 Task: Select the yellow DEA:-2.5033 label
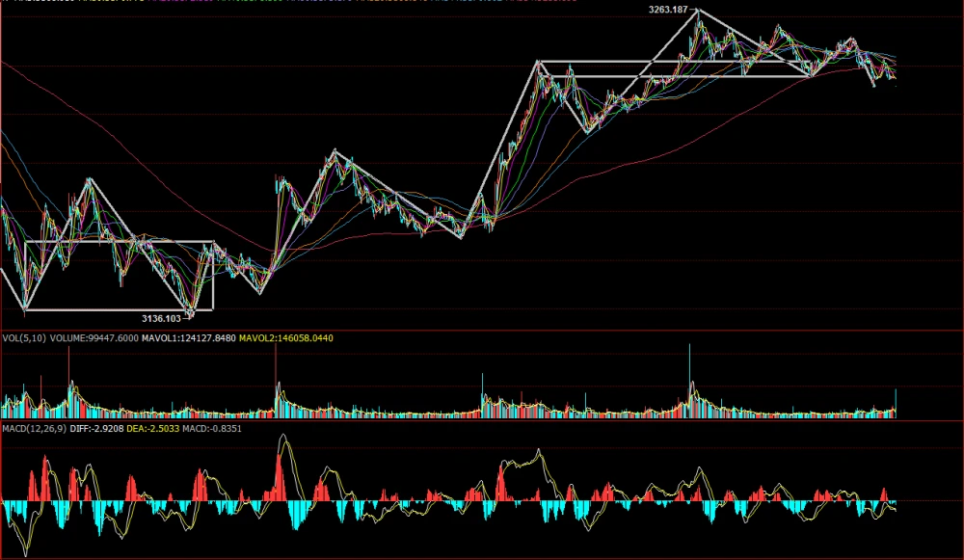(155, 427)
